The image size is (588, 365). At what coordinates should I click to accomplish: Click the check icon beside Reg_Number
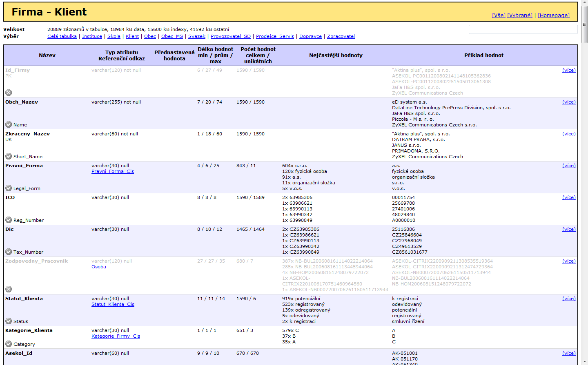tap(9, 220)
